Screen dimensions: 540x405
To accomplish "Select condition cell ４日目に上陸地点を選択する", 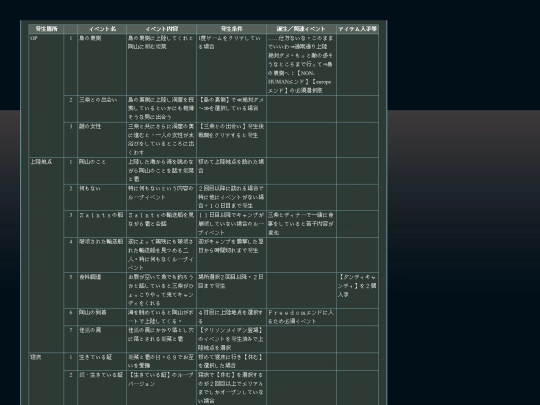I will pyautogui.click(x=231, y=316).
